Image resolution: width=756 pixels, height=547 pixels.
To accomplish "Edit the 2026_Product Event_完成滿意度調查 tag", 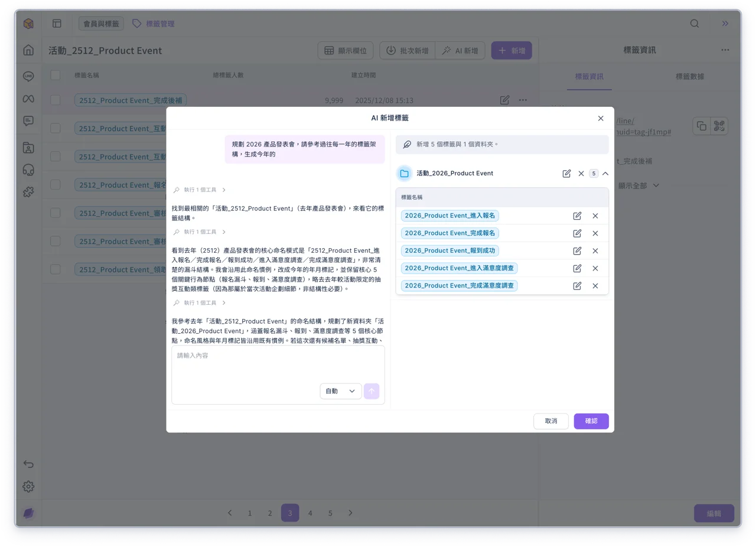I will coord(577,286).
